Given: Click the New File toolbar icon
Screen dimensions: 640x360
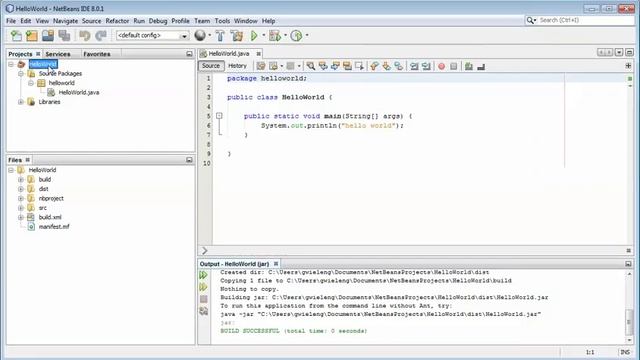Looking at the screenshot, I should coord(16,36).
